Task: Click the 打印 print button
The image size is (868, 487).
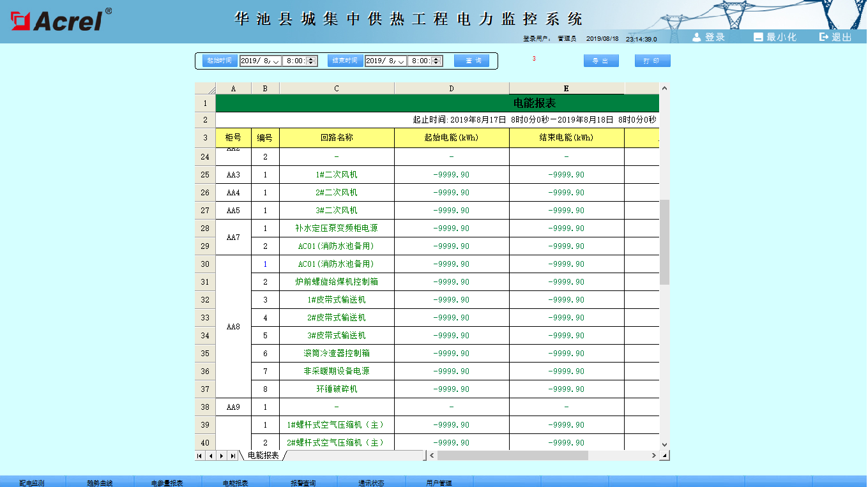Action: pos(652,61)
